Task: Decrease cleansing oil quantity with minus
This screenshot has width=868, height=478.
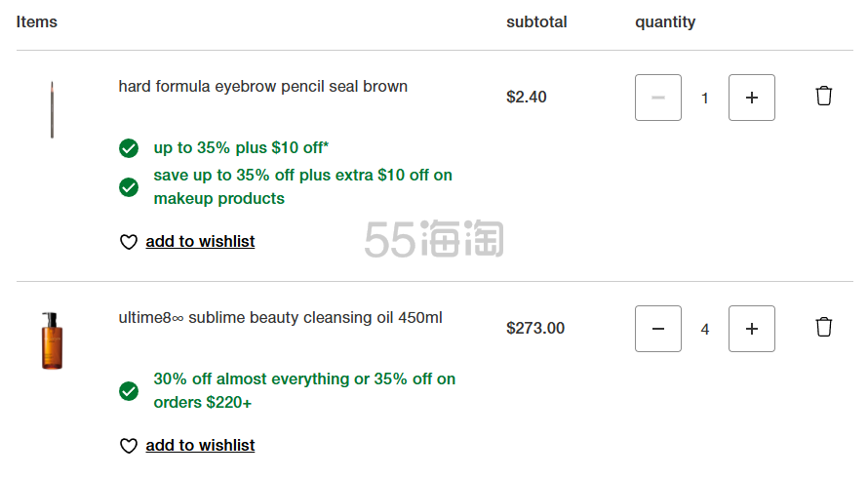Action: [x=658, y=329]
